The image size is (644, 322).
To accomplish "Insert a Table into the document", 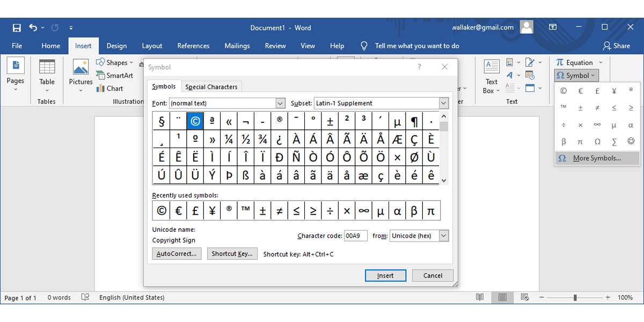I will pos(47,75).
